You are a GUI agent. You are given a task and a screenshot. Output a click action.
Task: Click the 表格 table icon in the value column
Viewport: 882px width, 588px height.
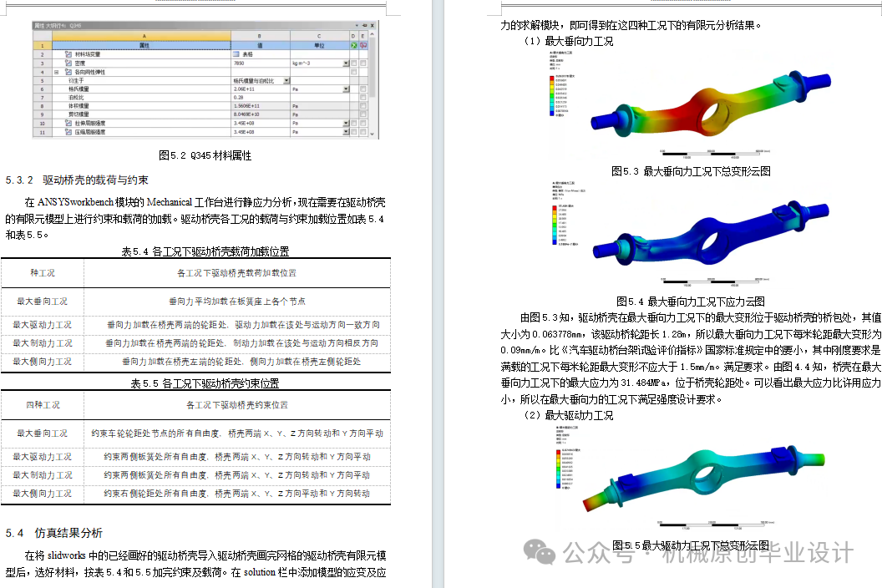[x=236, y=54]
